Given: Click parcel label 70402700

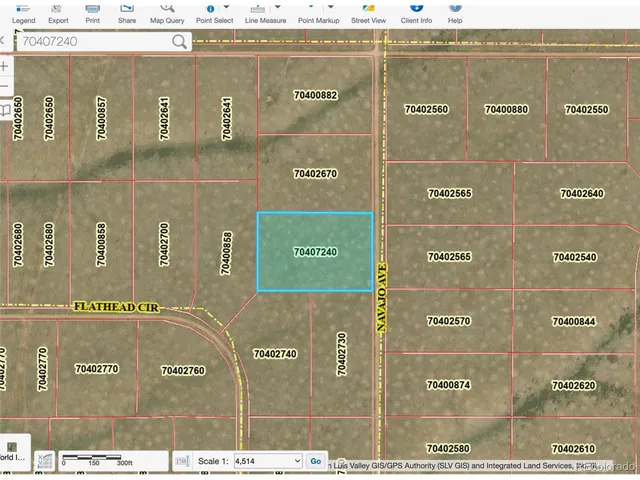Looking at the screenshot, I should point(164,244).
